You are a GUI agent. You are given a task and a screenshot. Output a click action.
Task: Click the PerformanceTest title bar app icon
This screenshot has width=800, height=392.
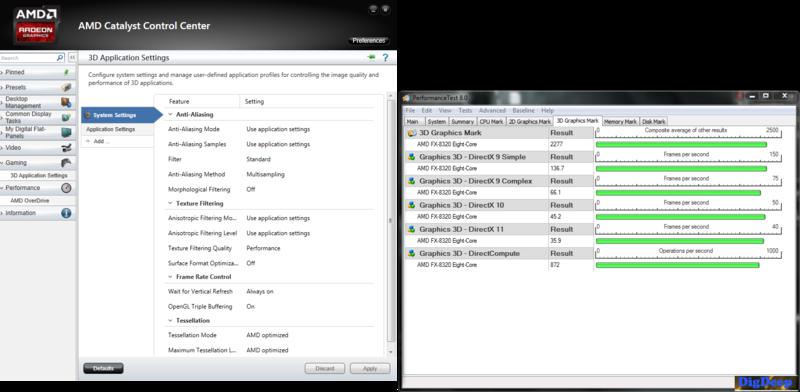coord(407,97)
